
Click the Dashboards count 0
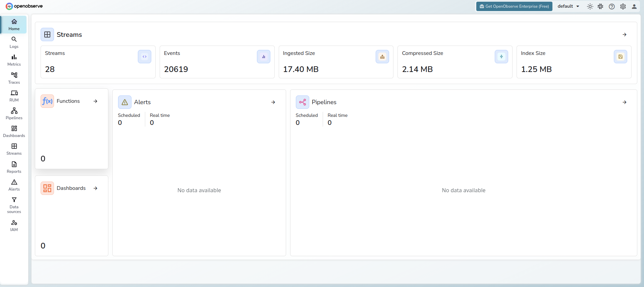coord(43,246)
